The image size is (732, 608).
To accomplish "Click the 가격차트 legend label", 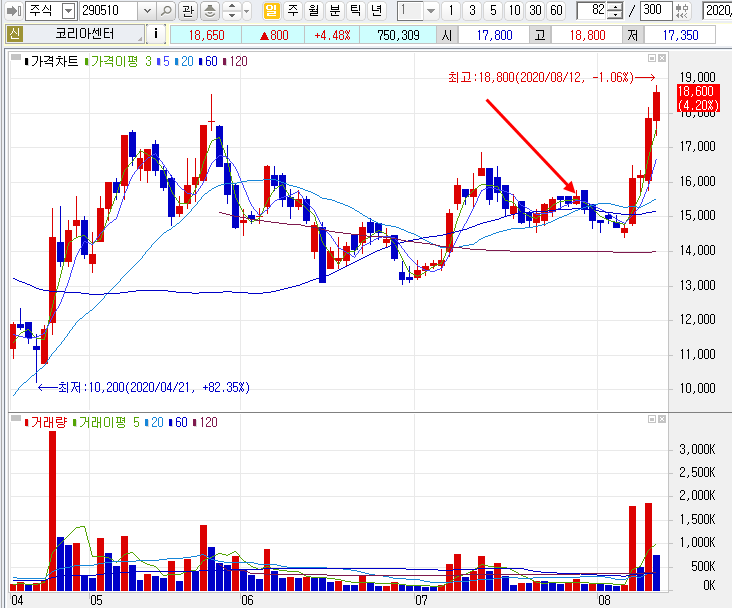I will pyautogui.click(x=51, y=61).
